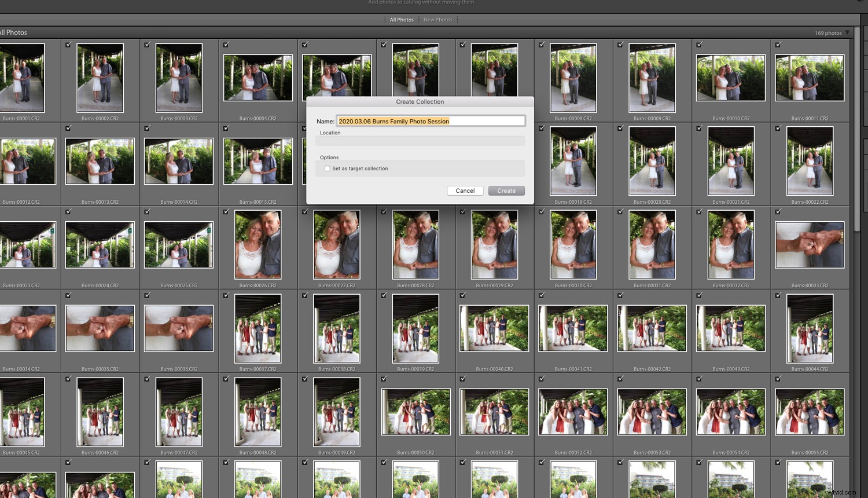Cancel the Create Collection dialog
Screen dimensions: 868x498
[x=465, y=191]
